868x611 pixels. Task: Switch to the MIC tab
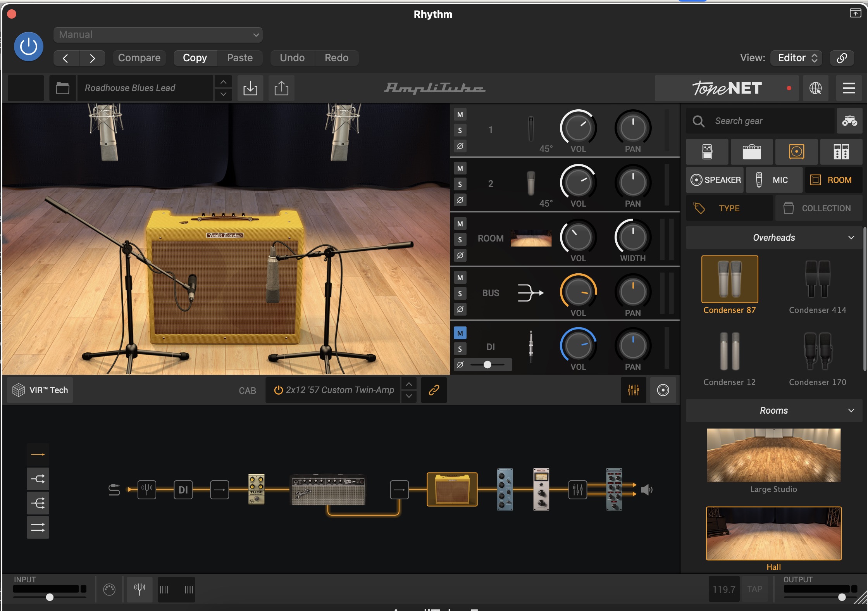(774, 180)
